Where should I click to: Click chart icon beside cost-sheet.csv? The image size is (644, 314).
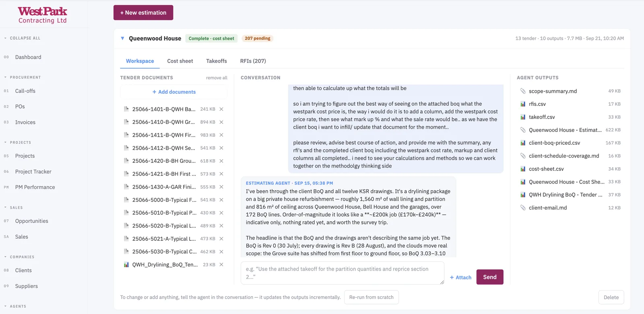[x=523, y=169]
